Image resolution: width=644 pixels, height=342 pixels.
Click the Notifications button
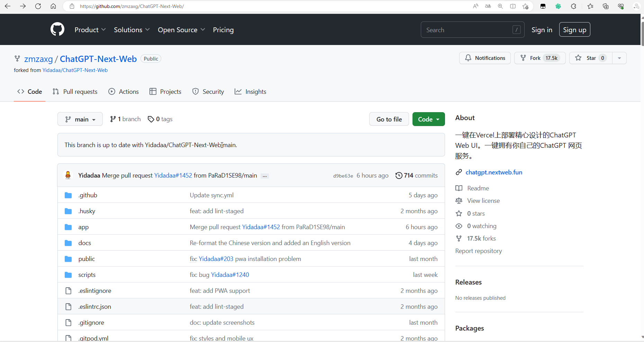pos(485,58)
